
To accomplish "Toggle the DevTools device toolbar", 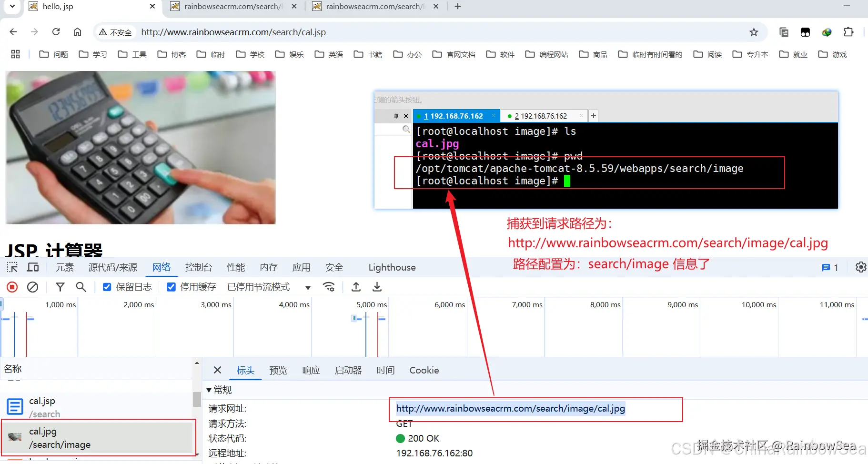I will 33,267.
